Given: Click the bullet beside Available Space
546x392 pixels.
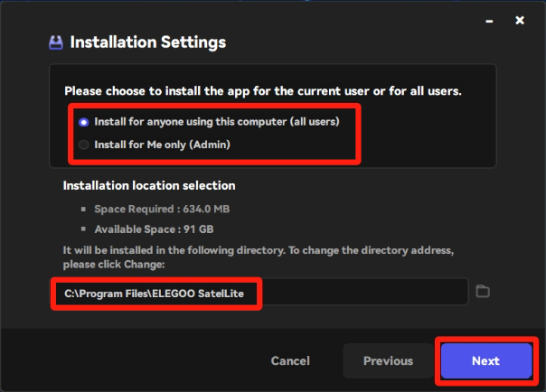Looking at the screenshot, I should [84, 228].
